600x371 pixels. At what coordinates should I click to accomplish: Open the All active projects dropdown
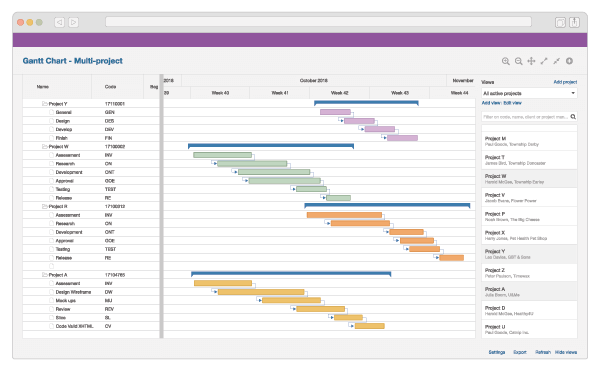pyautogui.click(x=529, y=93)
